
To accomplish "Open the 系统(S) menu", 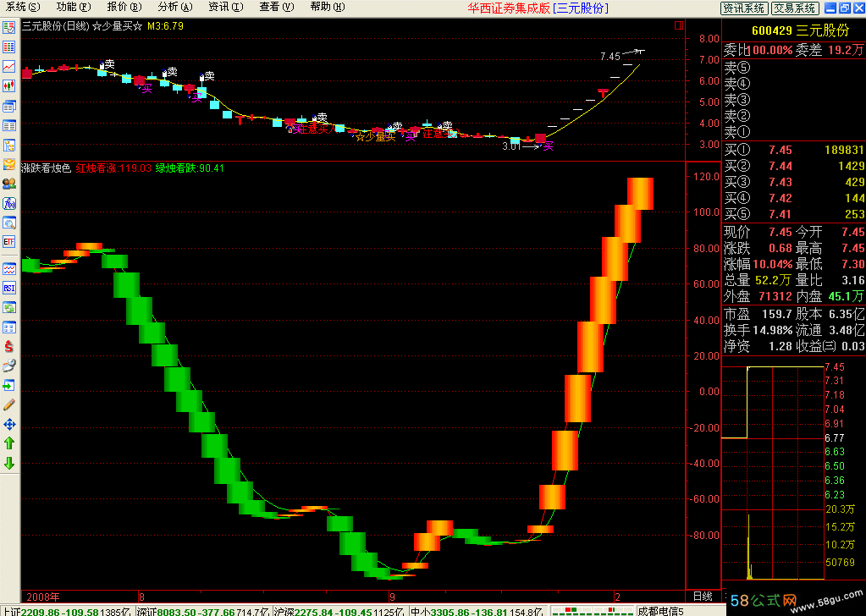I will pyautogui.click(x=23, y=7).
